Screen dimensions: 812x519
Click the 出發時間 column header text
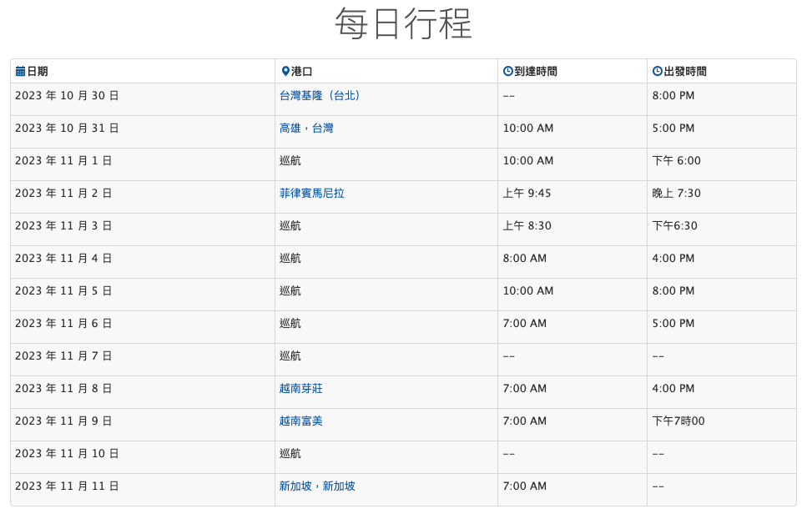click(x=684, y=72)
